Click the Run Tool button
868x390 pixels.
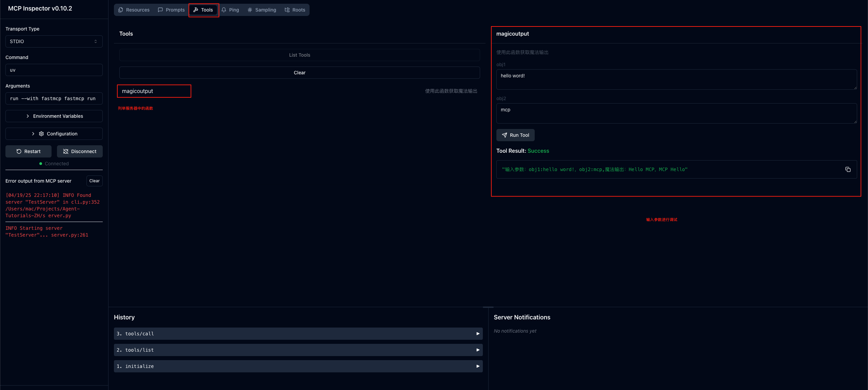click(515, 135)
